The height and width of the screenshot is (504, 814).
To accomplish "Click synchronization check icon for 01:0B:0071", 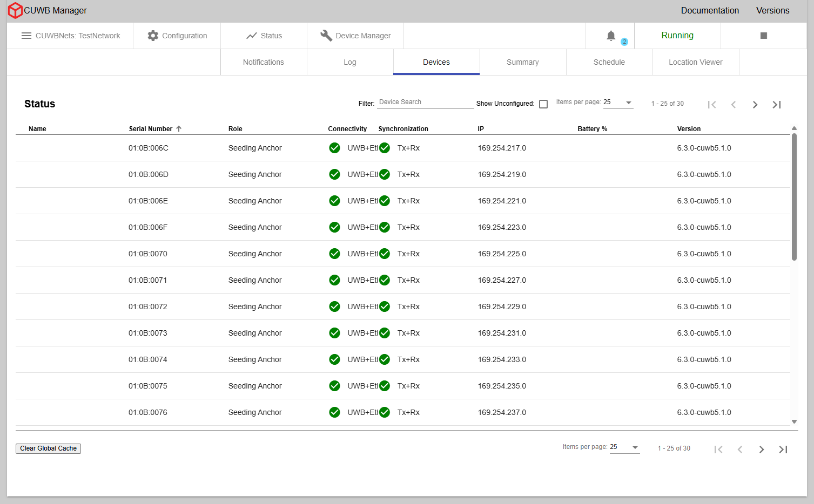I will click(385, 280).
